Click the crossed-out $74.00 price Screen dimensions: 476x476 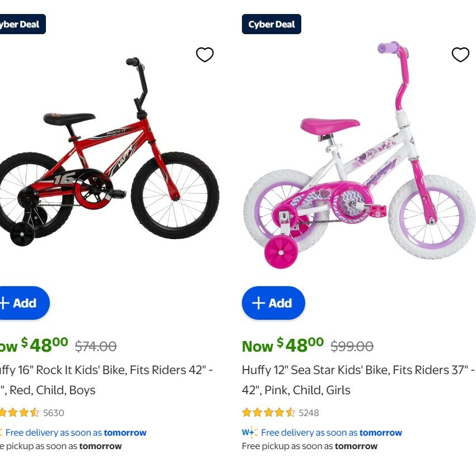(96, 347)
